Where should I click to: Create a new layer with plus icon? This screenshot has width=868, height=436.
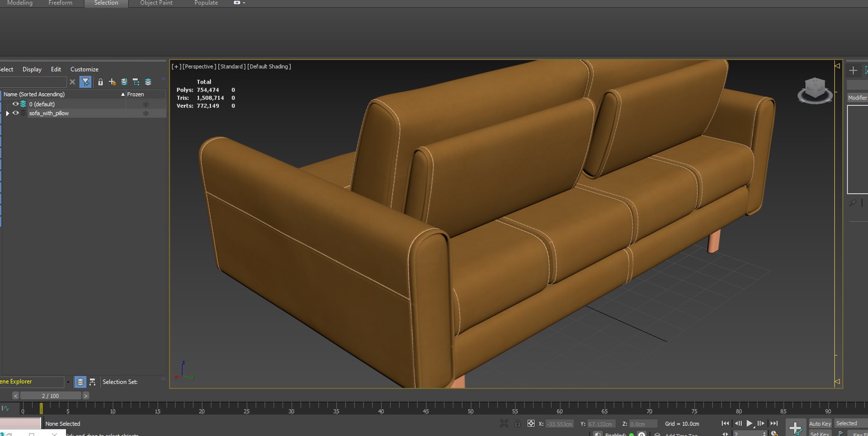112,82
